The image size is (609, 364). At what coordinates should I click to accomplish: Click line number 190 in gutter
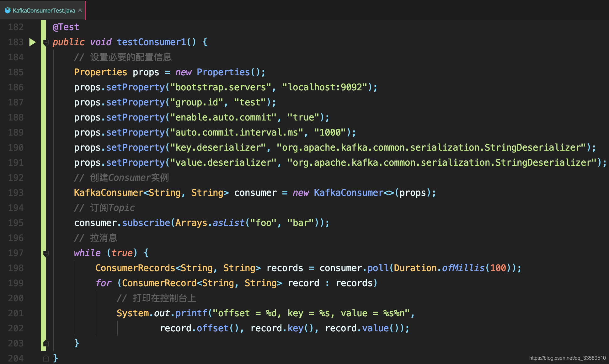pyautogui.click(x=16, y=147)
